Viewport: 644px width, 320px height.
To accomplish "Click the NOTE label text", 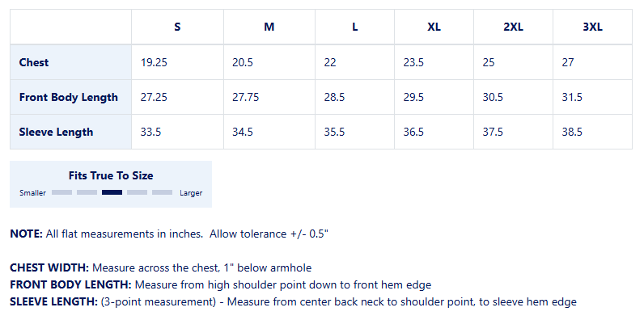I will [26, 234].
